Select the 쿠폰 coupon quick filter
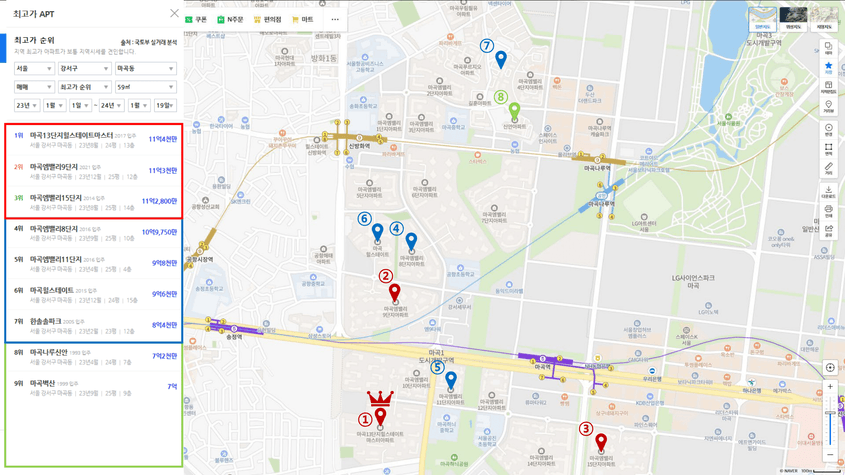Screen dimensions: 845x475 coord(196,19)
